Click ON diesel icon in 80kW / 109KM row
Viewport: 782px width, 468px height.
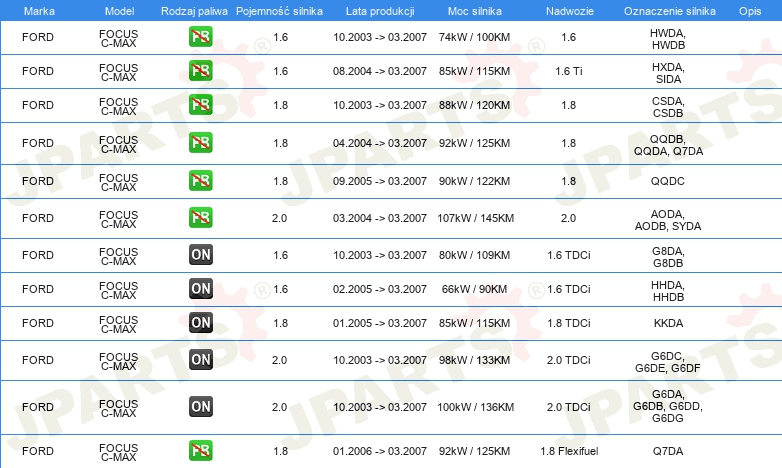pyautogui.click(x=201, y=254)
